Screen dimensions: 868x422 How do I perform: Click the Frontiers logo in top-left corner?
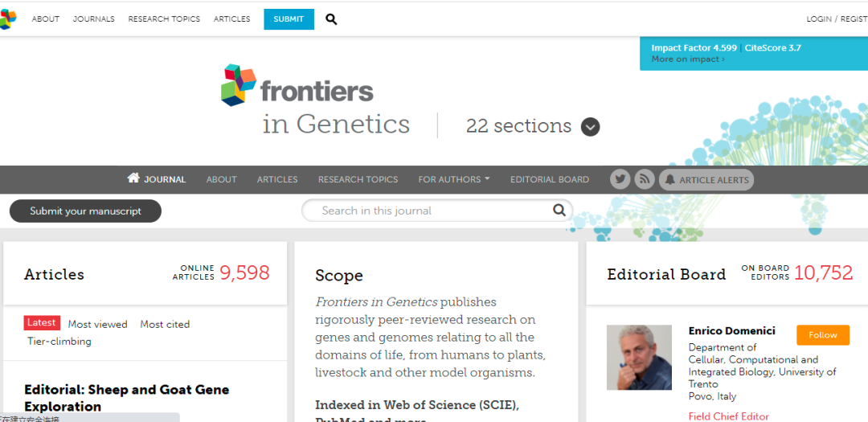pos(8,19)
